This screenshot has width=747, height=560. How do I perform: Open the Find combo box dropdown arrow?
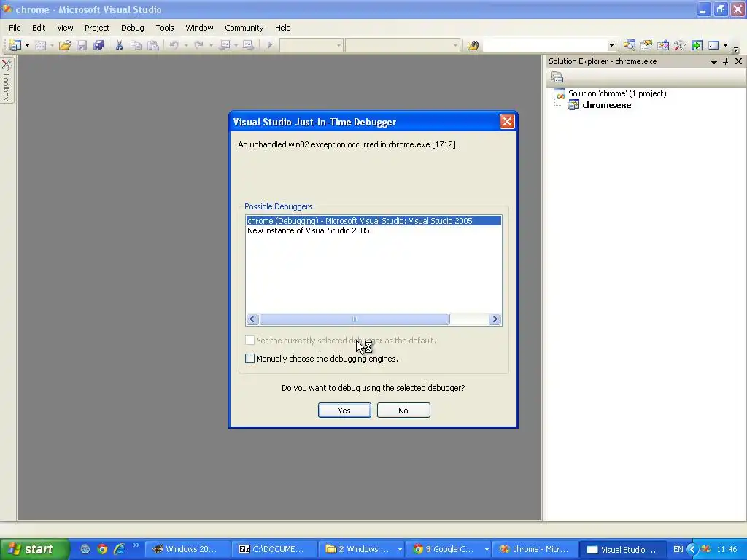pyautogui.click(x=611, y=46)
